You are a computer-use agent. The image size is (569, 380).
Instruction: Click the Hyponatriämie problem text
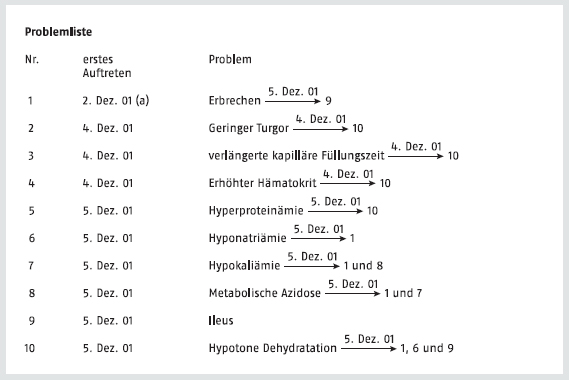[247, 238]
